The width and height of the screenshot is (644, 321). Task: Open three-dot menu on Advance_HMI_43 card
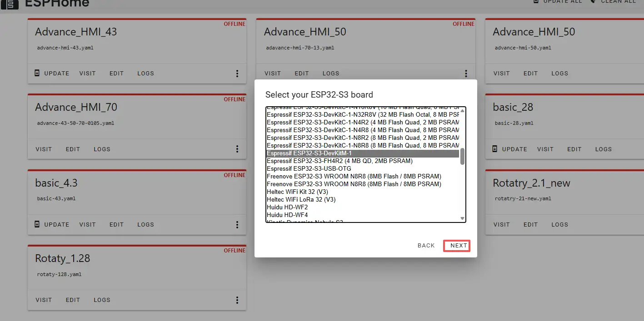coord(237,74)
